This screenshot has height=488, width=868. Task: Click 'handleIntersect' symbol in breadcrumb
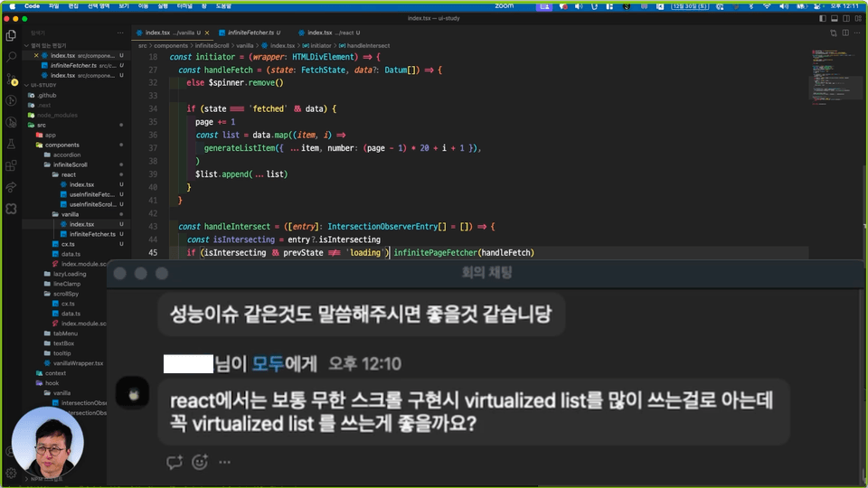368,46
